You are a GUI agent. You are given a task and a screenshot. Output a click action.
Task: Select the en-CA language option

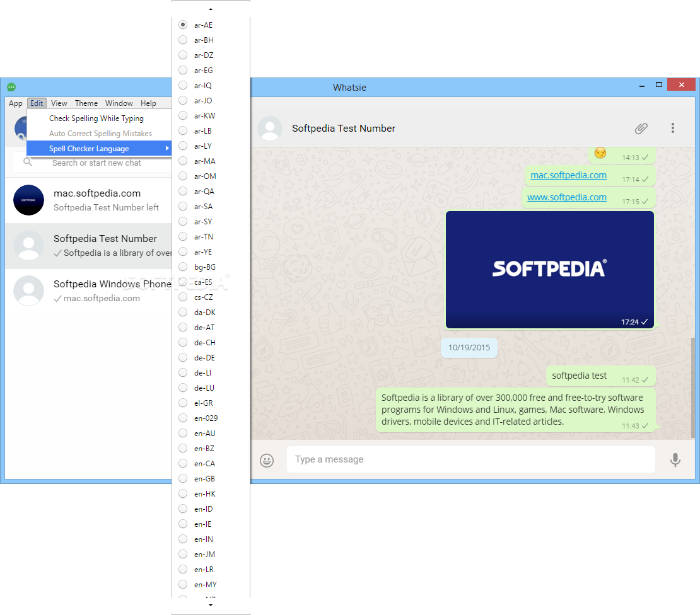[211, 463]
